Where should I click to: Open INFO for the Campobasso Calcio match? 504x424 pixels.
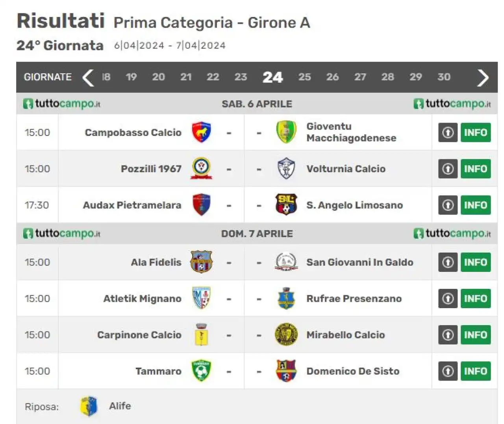click(x=476, y=132)
